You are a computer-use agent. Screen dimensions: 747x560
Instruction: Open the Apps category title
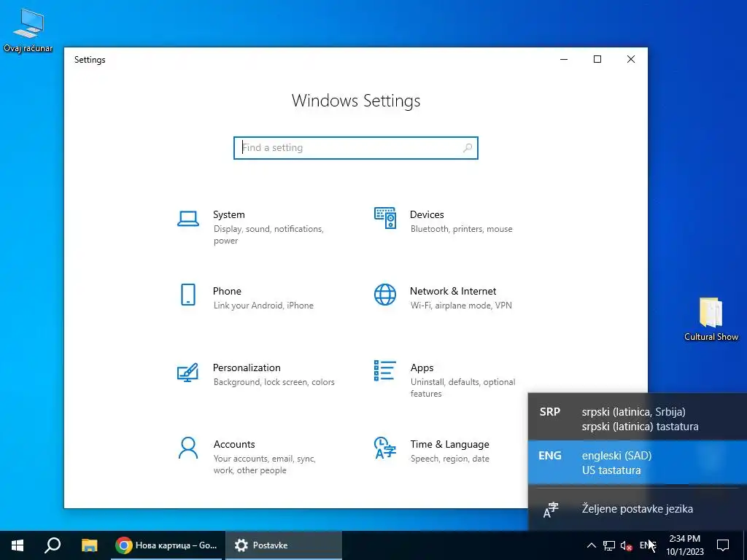[x=422, y=367]
